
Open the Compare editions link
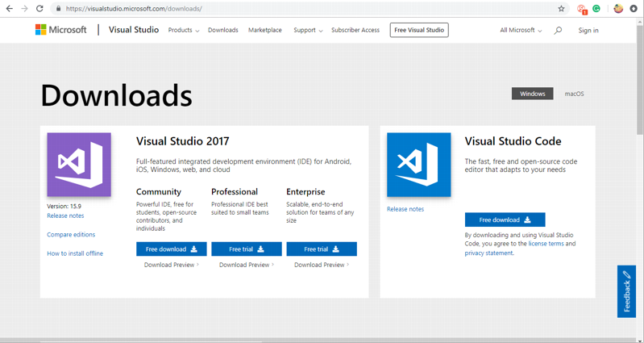tap(71, 235)
